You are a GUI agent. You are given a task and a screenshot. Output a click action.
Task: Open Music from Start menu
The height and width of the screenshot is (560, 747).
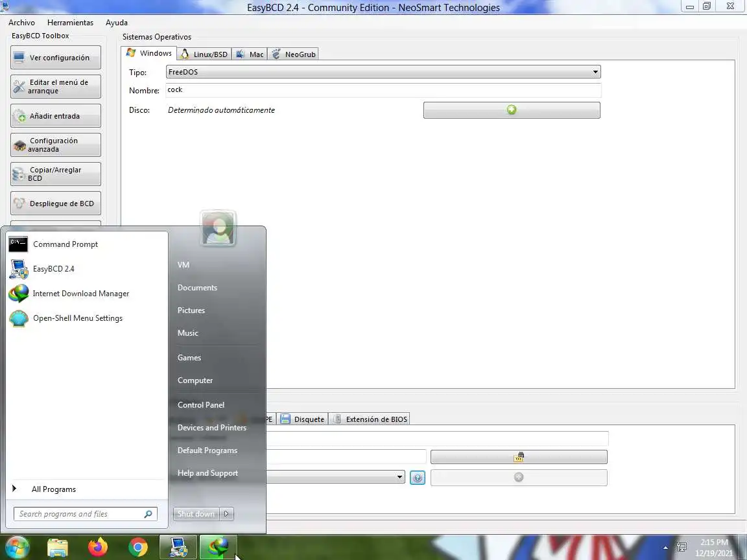(x=187, y=333)
